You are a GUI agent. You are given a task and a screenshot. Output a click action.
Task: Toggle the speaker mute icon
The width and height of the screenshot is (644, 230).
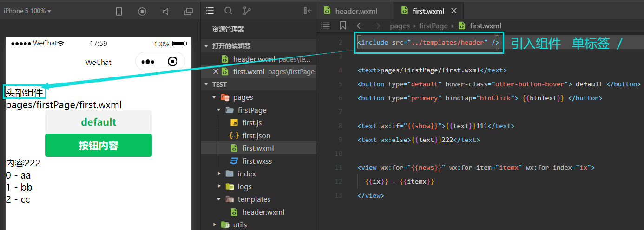[x=165, y=12]
